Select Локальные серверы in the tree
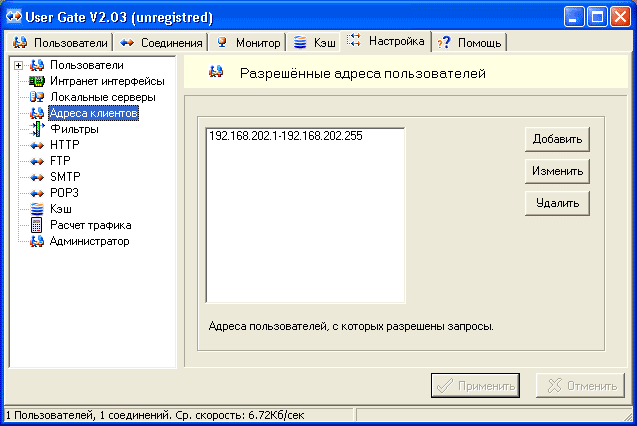 coord(103,97)
